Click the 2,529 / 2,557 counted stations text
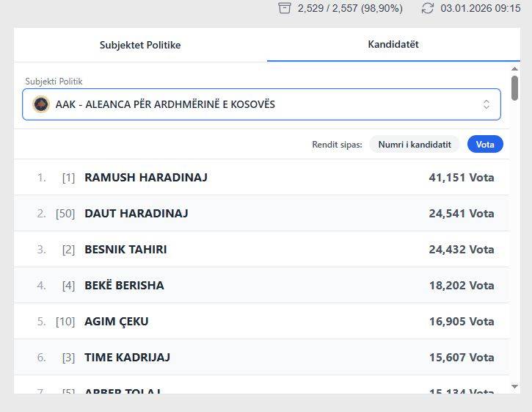The height and width of the screenshot is (412, 532). 350,8
